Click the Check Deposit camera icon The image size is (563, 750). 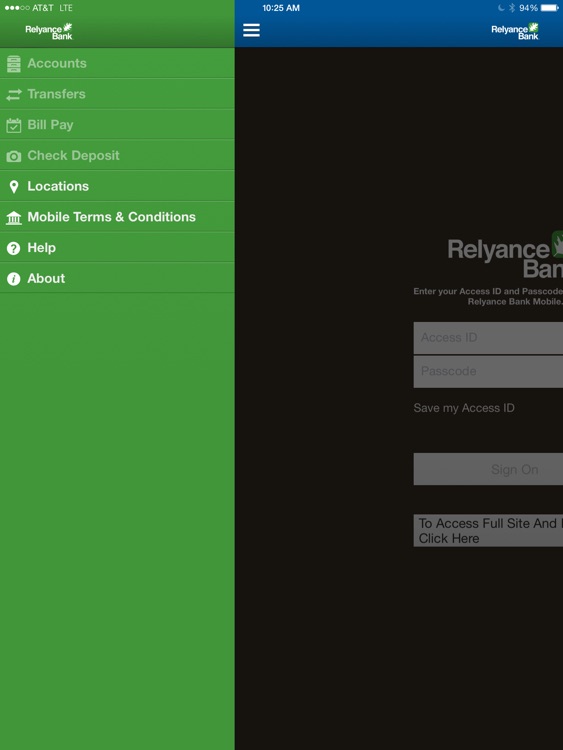[14, 156]
